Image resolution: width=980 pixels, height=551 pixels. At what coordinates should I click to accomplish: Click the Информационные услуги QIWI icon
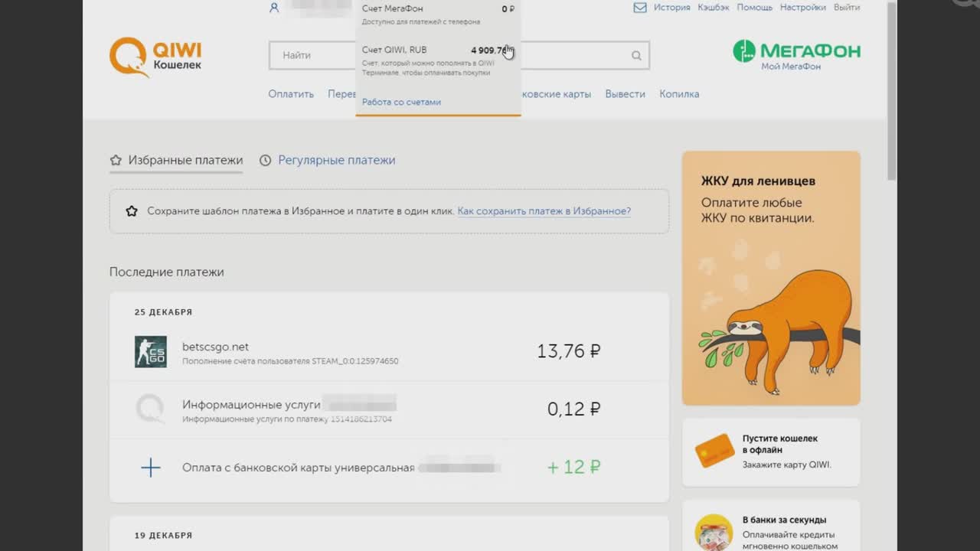click(151, 409)
